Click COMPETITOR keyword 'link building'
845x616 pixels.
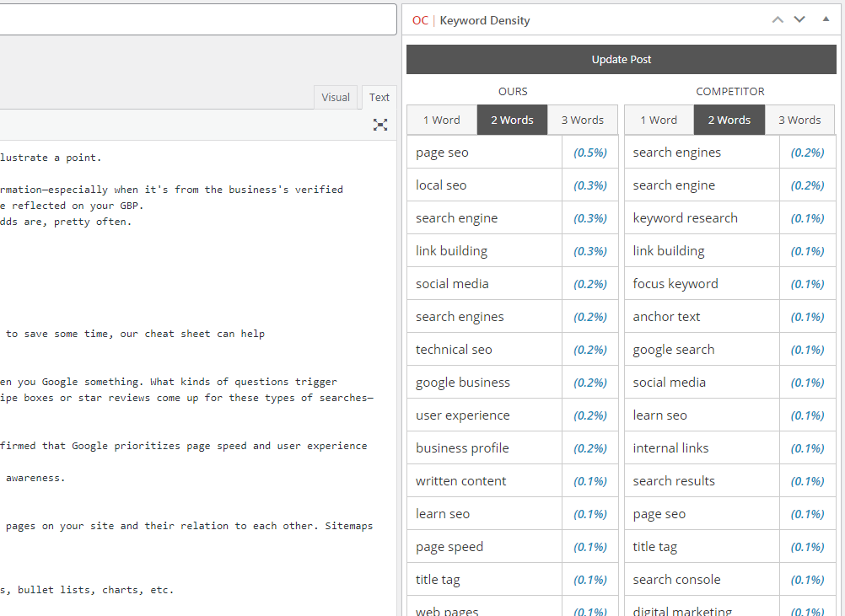[x=668, y=251]
